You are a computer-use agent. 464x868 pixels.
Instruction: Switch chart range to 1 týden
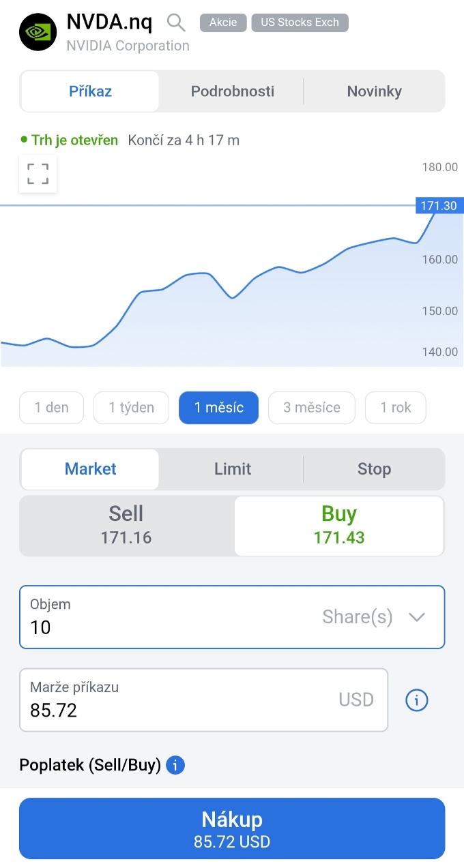point(131,408)
